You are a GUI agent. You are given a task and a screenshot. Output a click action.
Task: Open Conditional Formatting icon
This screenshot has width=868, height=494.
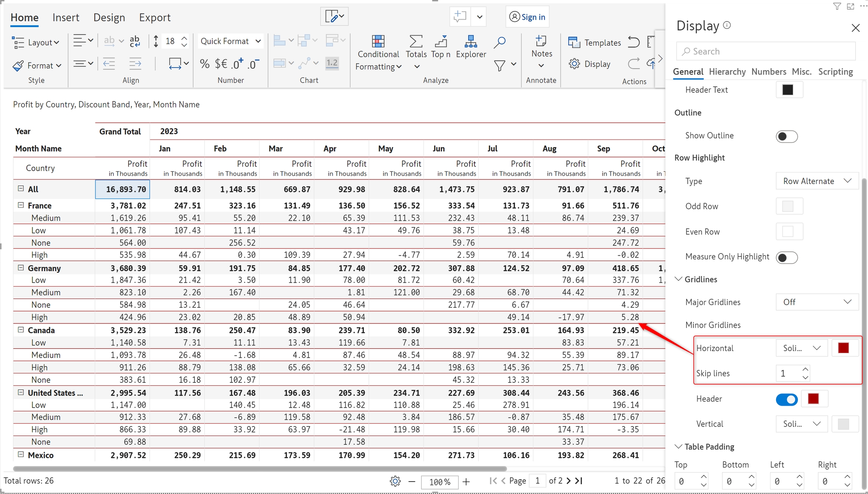tap(378, 42)
